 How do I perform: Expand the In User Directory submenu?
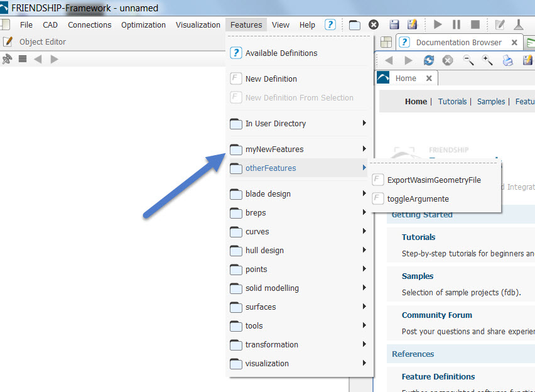pyautogui.click(x=299, y=123)
